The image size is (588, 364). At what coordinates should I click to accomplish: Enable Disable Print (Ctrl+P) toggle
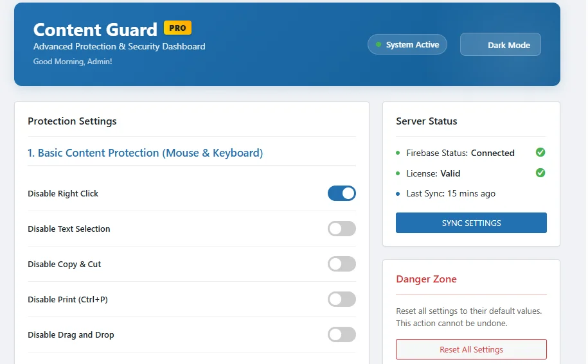tap(342, 299)
